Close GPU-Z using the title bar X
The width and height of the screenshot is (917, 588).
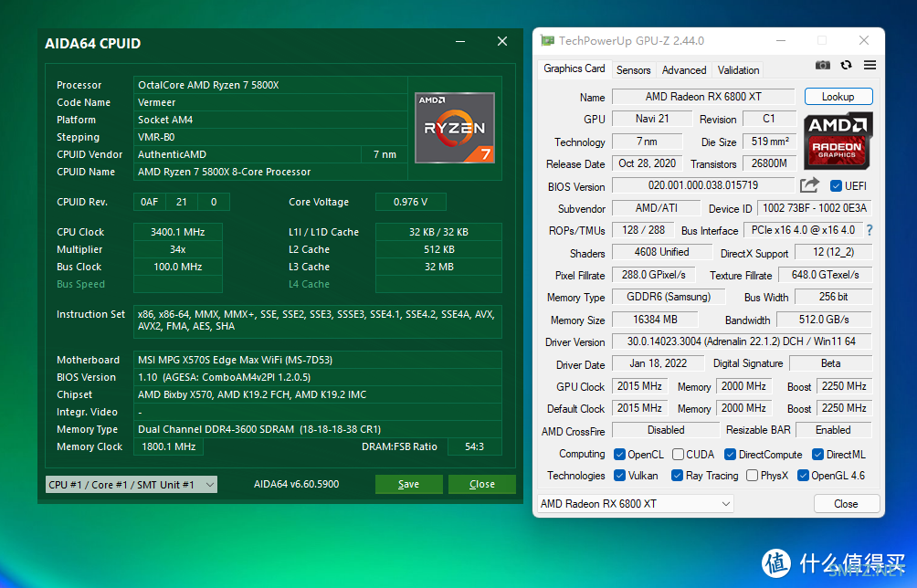pos(864,40)
